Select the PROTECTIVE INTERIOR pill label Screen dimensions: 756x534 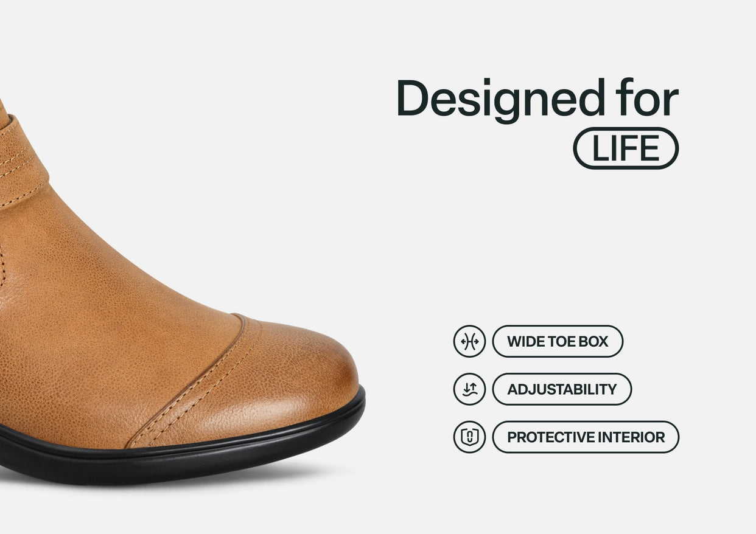pyautogui.click(x=586, y=437)
